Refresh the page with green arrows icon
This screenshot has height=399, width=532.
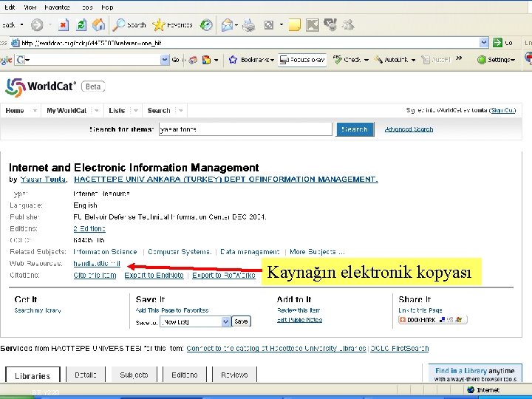coord(81,25)
